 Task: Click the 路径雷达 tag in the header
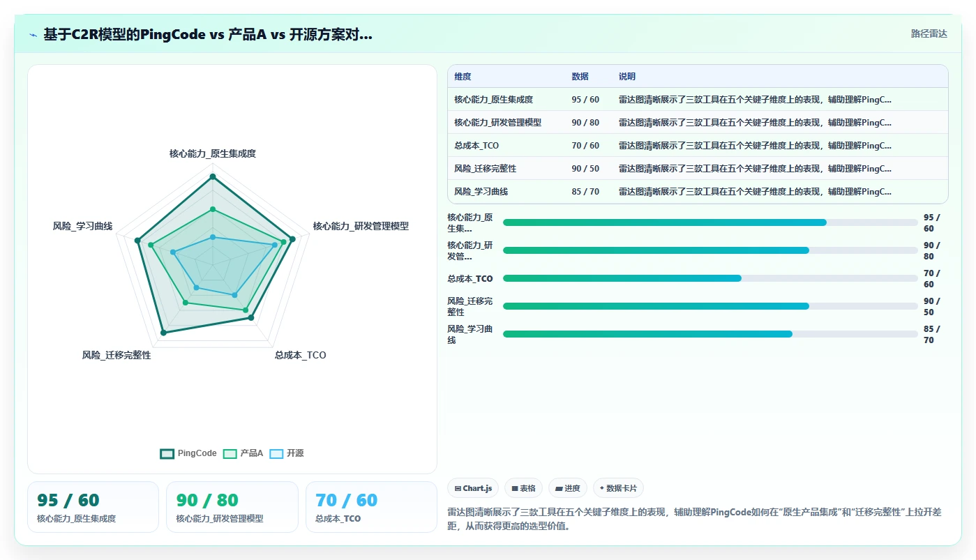pyautogui.click(x=929, y=33)
